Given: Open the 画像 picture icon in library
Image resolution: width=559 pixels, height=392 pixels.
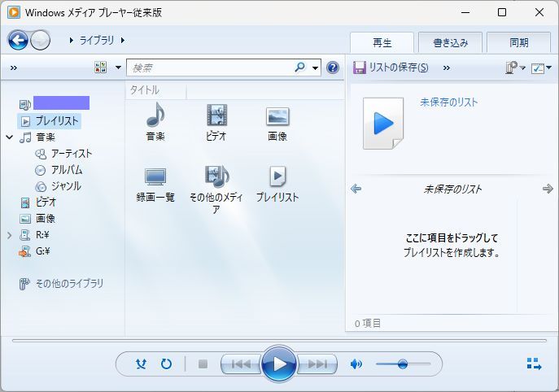Looking at the screenshot, I should (277, 116).
